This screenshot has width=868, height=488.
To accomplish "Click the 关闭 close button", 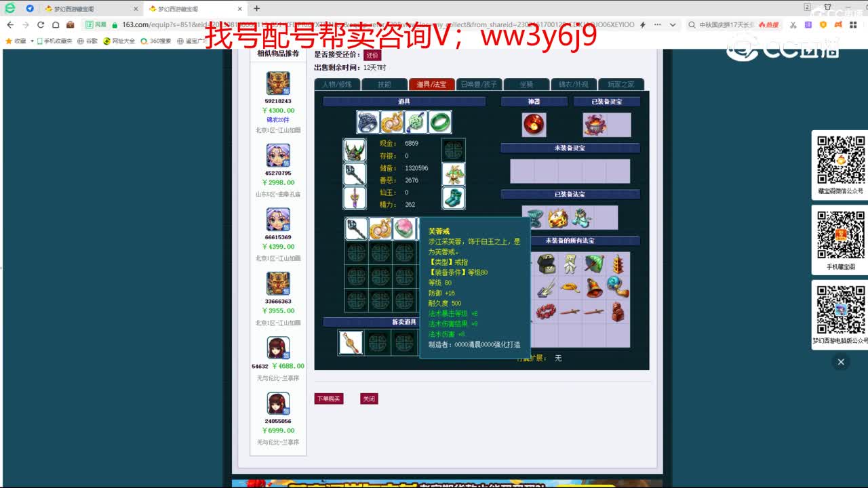I will coord(369,399).
